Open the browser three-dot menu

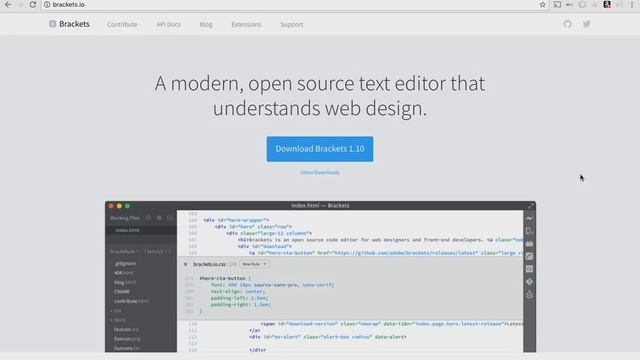point(632,4)
